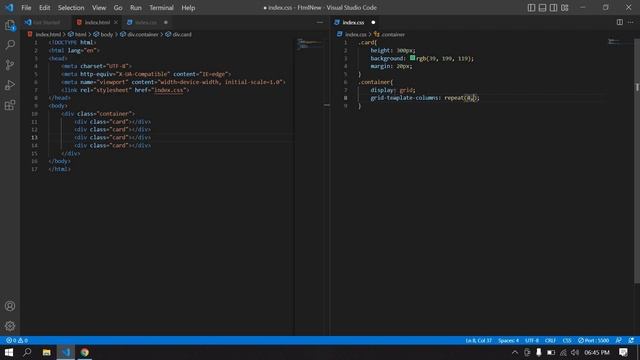Click Ln 8, Col 37 cursor position
The image size is (640, 360).
click(x=478, y=340)
